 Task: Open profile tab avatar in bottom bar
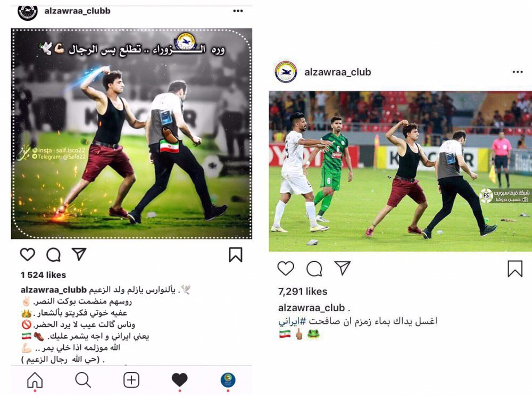(x=228, y=380)
